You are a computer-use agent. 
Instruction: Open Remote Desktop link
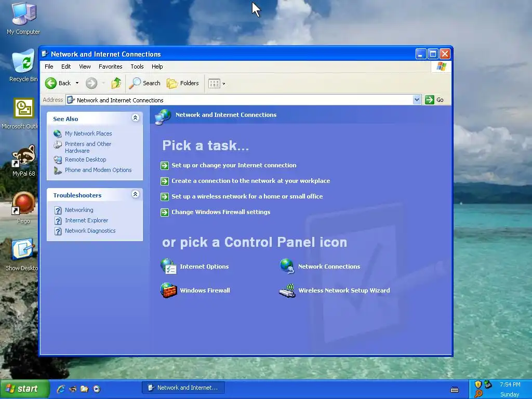tap(86, 159)
